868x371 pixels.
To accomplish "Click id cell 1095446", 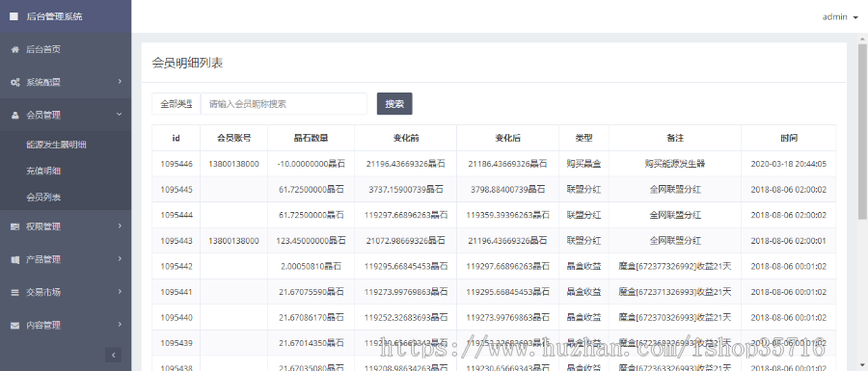I will 176,164.
